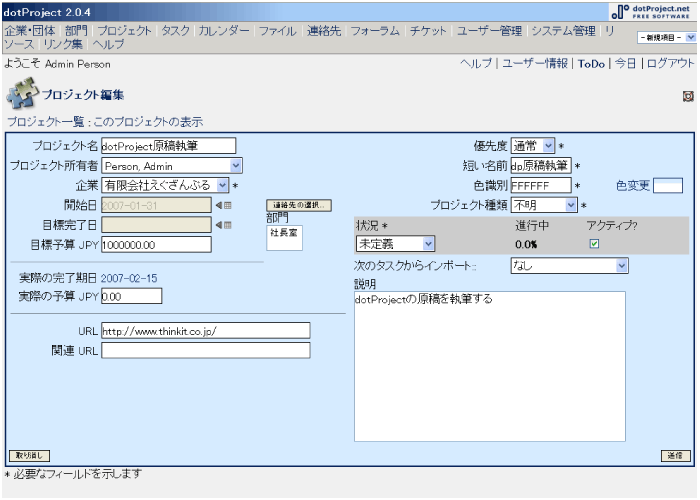The height and width of the screenshot is (500, 700).
Task: Open the プロジェクト所有者 dropdown
Action: coord(172,166)
